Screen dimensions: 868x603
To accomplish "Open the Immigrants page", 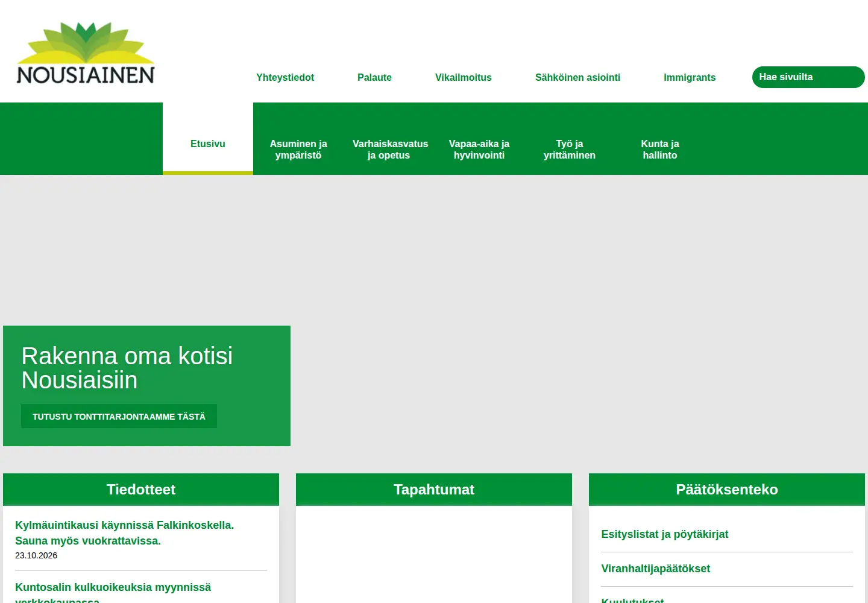I will tap(690, 77).
